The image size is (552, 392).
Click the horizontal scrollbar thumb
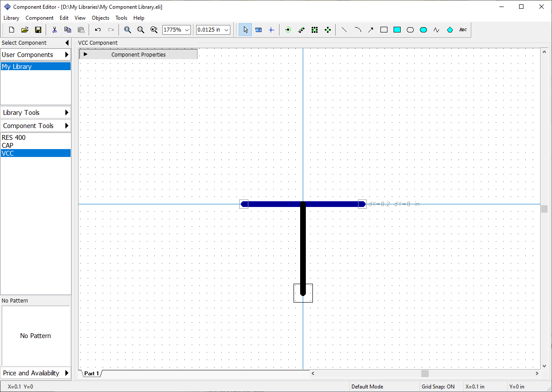[x=425, y=374]
